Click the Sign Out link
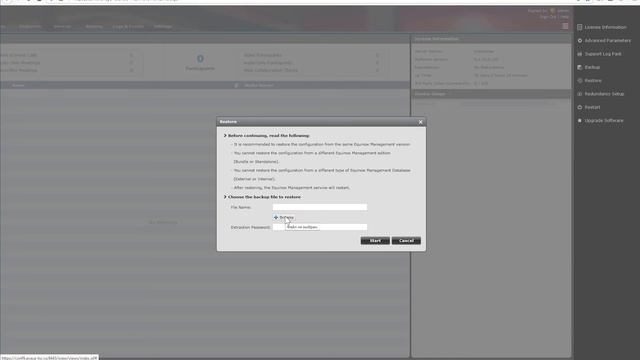 coord(548,17)
